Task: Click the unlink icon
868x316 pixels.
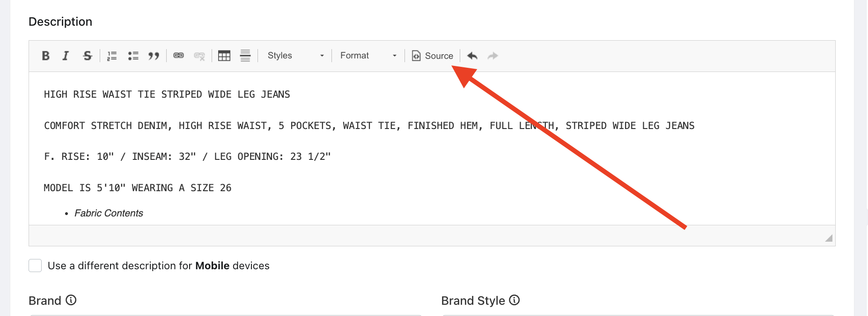Action: pyautogui.click(x=199, y=56)
